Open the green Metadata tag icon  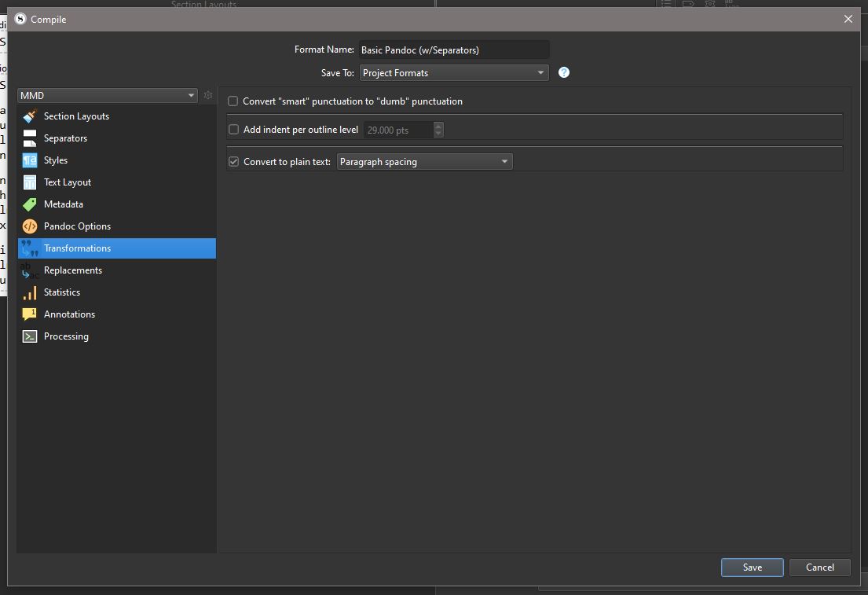tap(30, 204)
